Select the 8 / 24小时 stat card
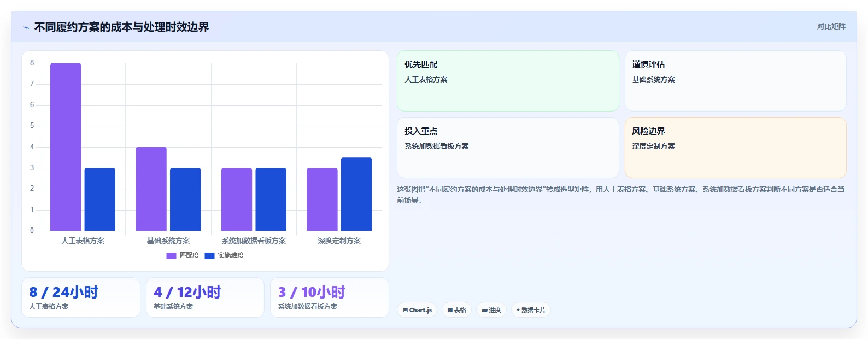Image resolution: width=868 pixels, height=339 pixels. click(x=81, y=297)
